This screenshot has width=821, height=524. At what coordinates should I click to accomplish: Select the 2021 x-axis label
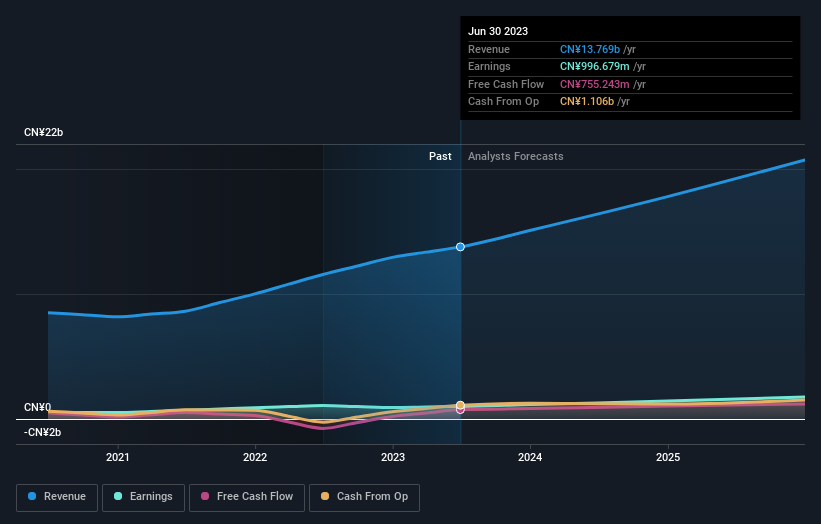(118, 457)
